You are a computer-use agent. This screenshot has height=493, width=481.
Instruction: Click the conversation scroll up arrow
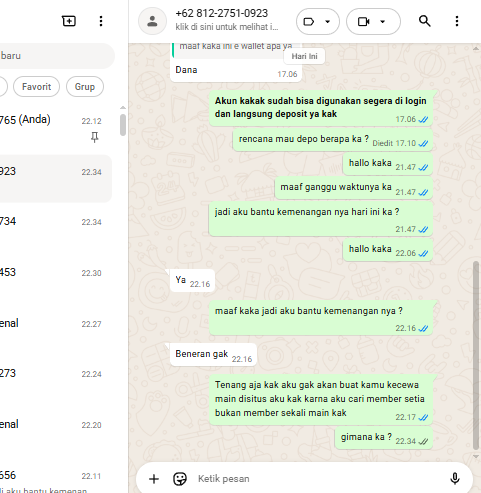476,49
